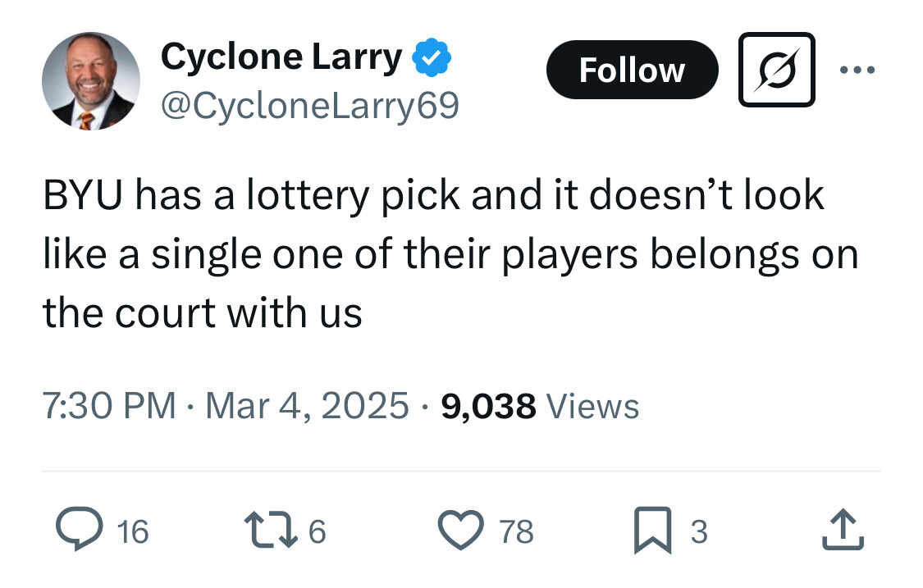The image size is (923, 588).
Task: Click the 78 likes count
Action: tap(517, 532)
